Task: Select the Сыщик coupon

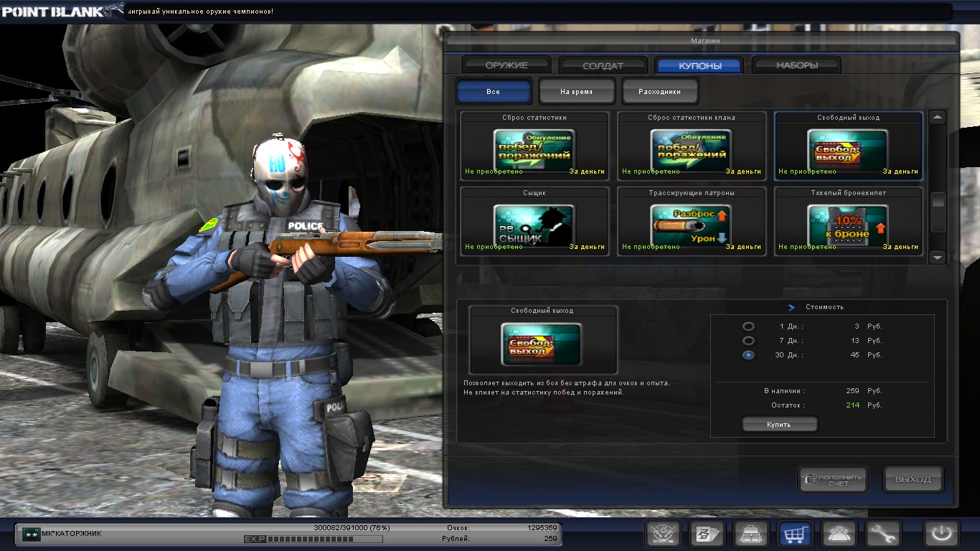Action: 534,222
